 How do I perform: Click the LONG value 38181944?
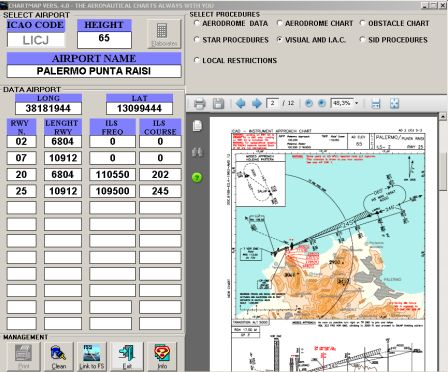point(48,108)
